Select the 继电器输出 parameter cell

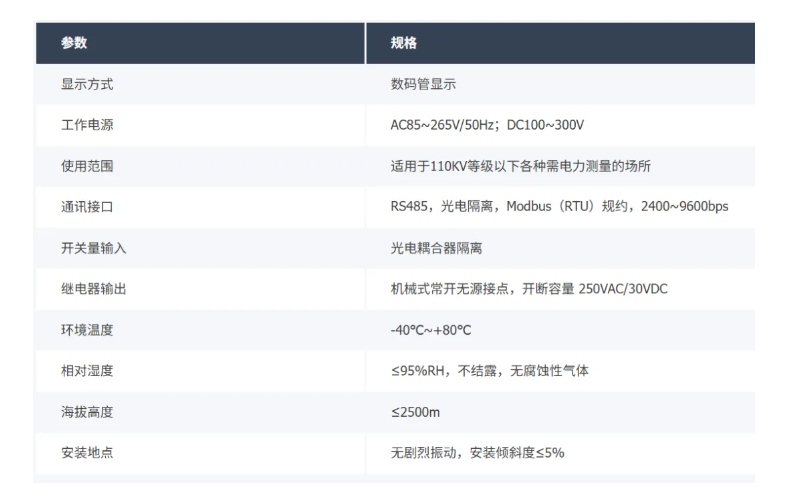pyautogui.click(x=93, y=289)
